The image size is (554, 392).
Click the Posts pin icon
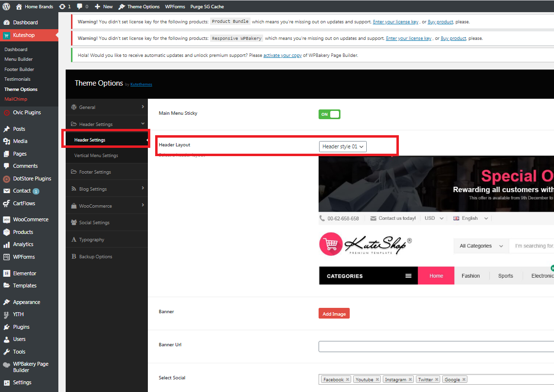coord(6,129)
